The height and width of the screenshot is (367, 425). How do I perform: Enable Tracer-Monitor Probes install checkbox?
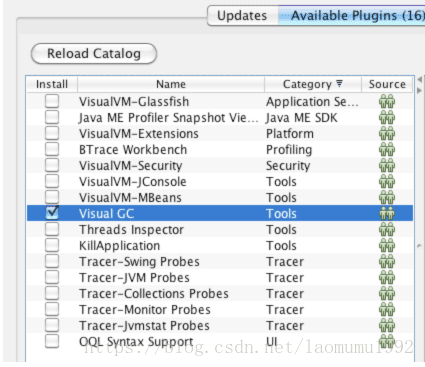[x=52, y=309]
